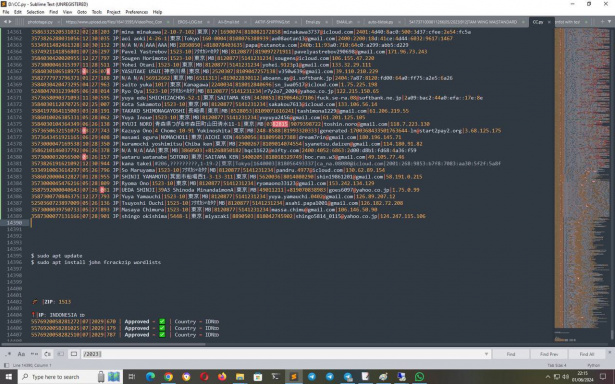Toggle whole word matching in find bar
This screenshot has height=384, width=615.
click(35, 354)
